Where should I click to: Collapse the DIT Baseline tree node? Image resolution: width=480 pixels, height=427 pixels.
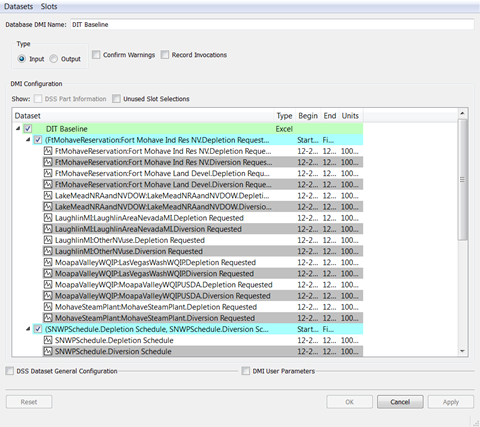pos(18,128)
